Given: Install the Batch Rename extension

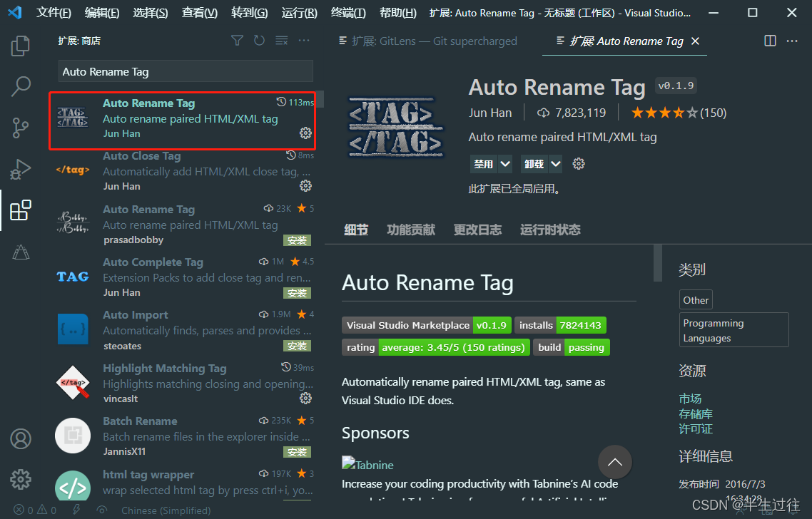Looking at the screenshot, I should click(298, 452).
